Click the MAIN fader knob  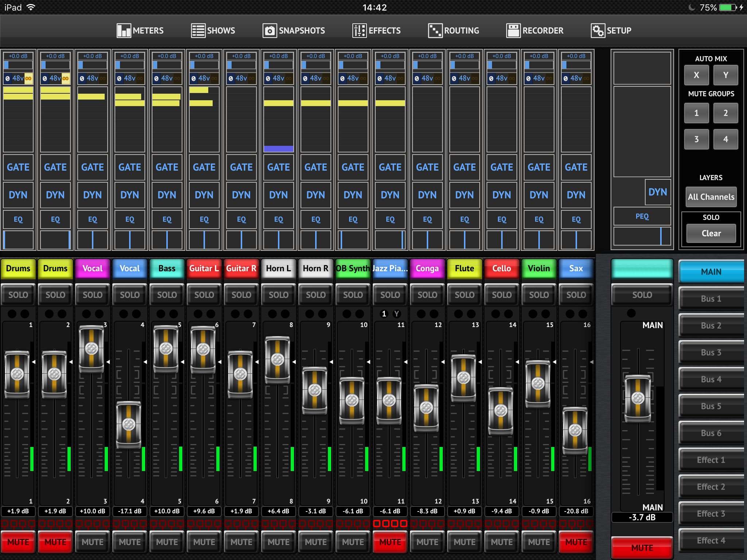tap(638, 398)
